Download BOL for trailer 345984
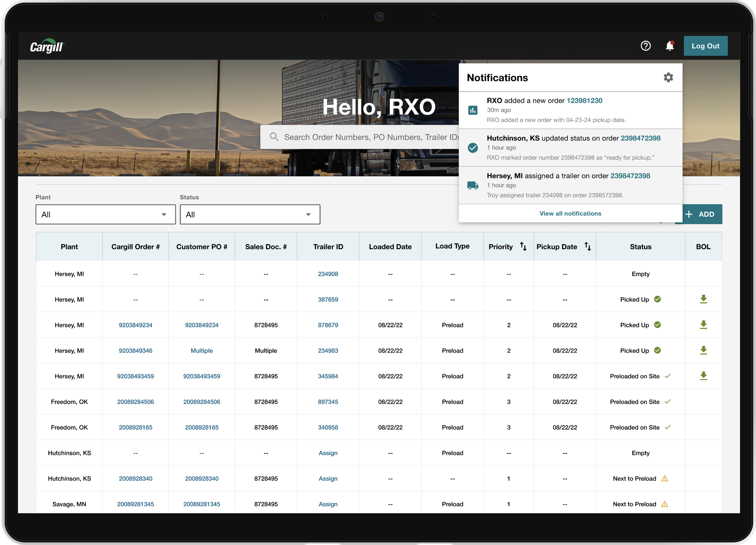 coord(703,376)
